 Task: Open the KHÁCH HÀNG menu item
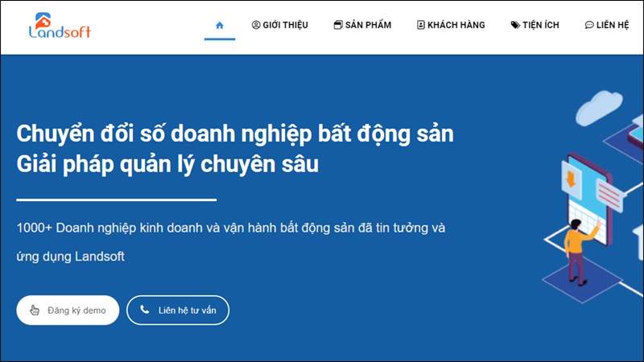pyautogui.click(x=451, y=25)
